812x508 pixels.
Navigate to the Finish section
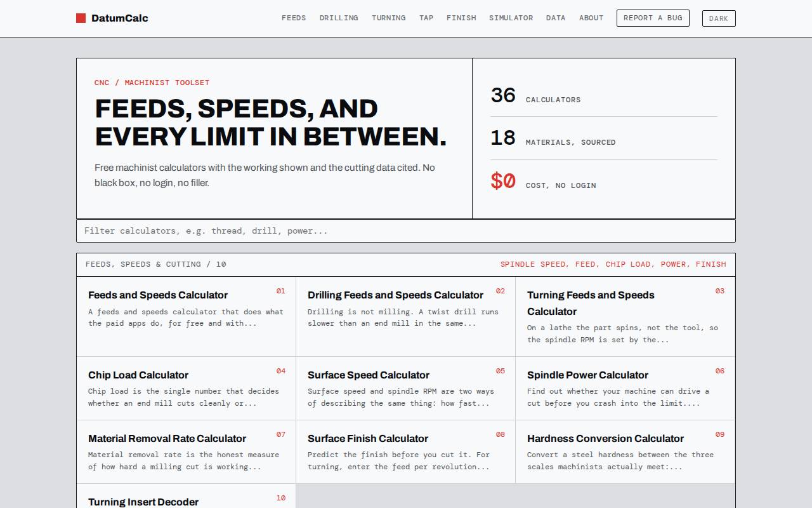click(461, 18)
